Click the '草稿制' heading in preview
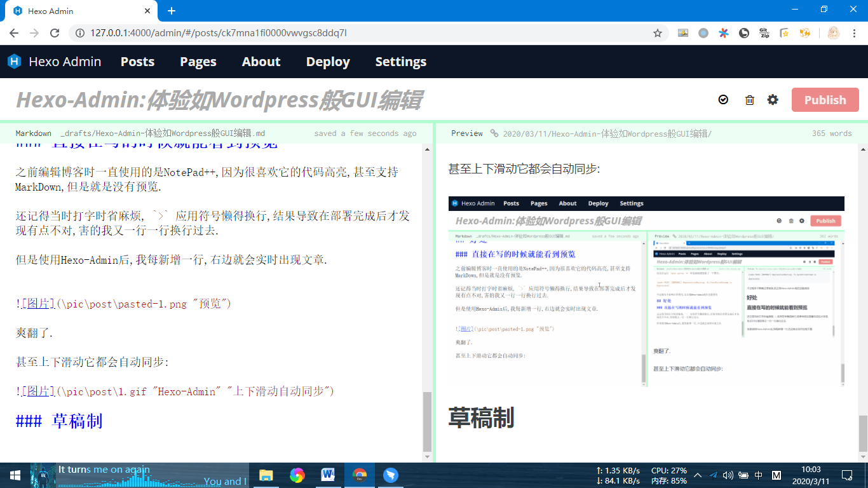Image resolution: width=868 pixels, height=488 pixels. pos(481,418)
